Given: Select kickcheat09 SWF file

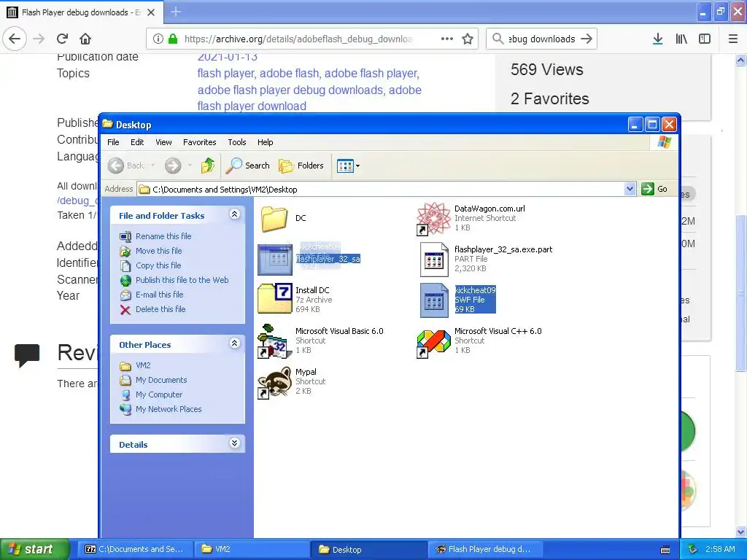Looking at the screenshot, I should pyautogui.click(x=458, y=300).
